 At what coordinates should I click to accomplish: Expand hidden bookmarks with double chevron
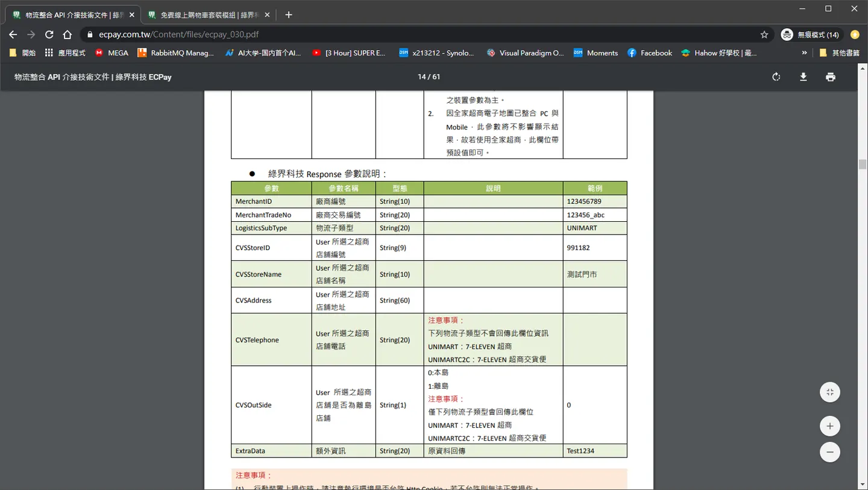pos(804,53)
